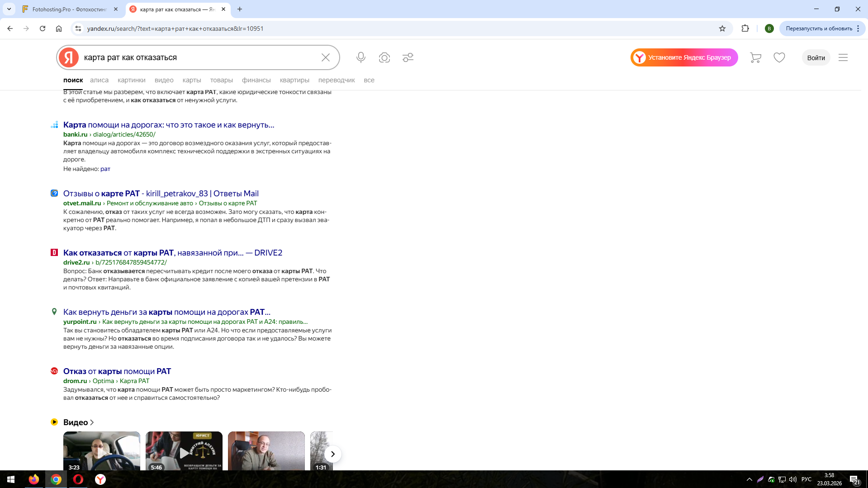Switch to the квартиры tab
Image resolution: width=868 pixels, height=488 pixels.
(x=294, y=80)
